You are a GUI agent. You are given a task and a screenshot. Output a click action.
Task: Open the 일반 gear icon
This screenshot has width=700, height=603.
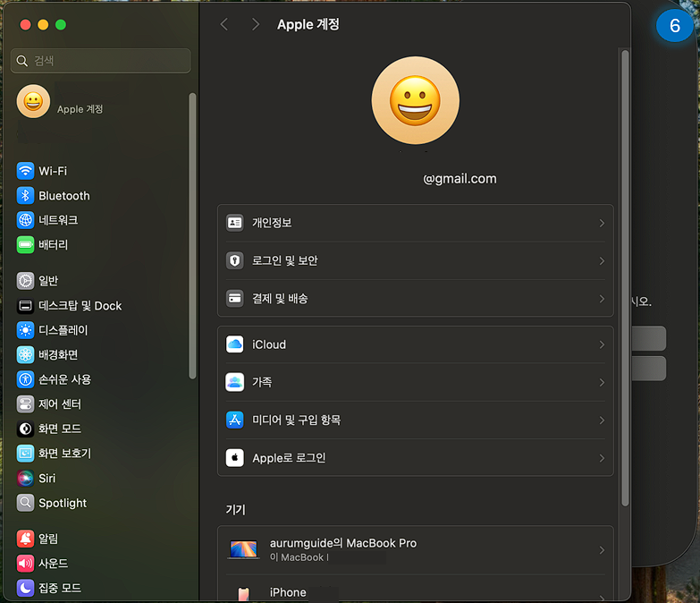click(x=25, y=281)
